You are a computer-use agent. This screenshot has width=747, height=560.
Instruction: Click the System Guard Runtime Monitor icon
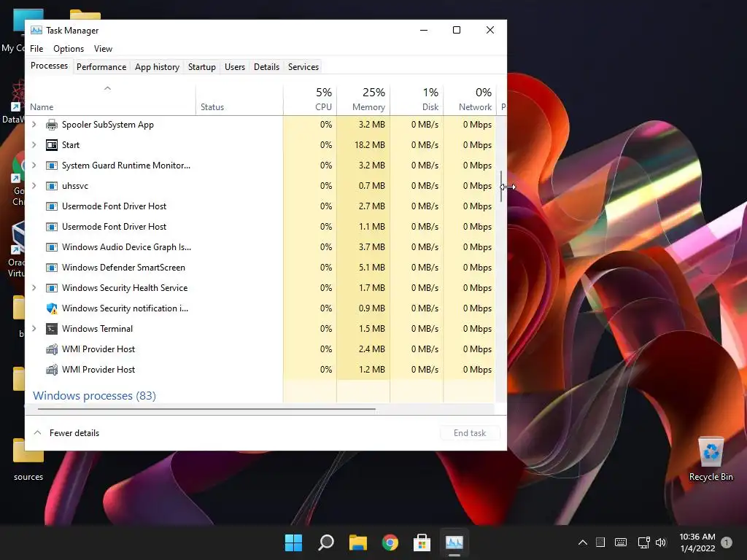tap(52, 166)
